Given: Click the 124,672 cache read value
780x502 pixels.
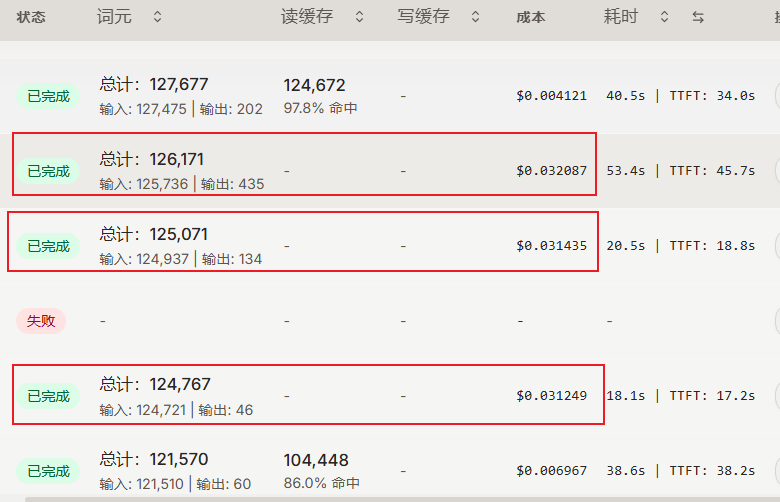Looking at the screenshot, I should tap(314, 85).
